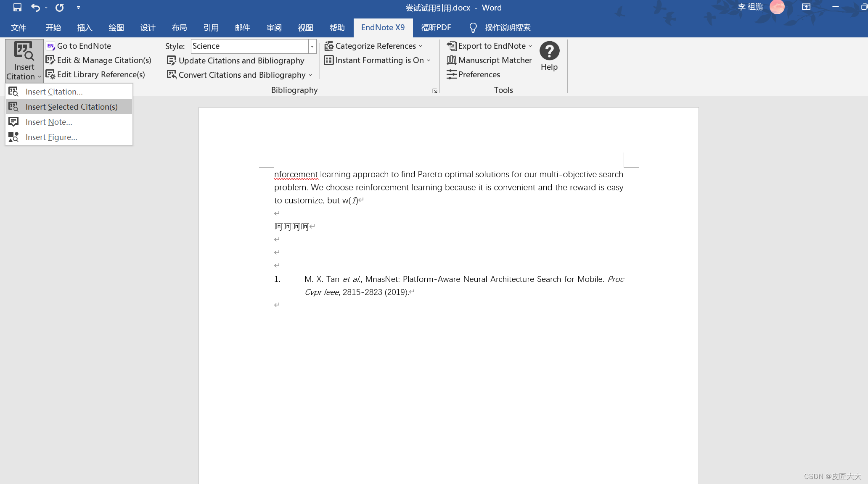Open the 福昕PDF ribbon tab
The width and height of the screenshot is (868, 484).
point(436,27)
